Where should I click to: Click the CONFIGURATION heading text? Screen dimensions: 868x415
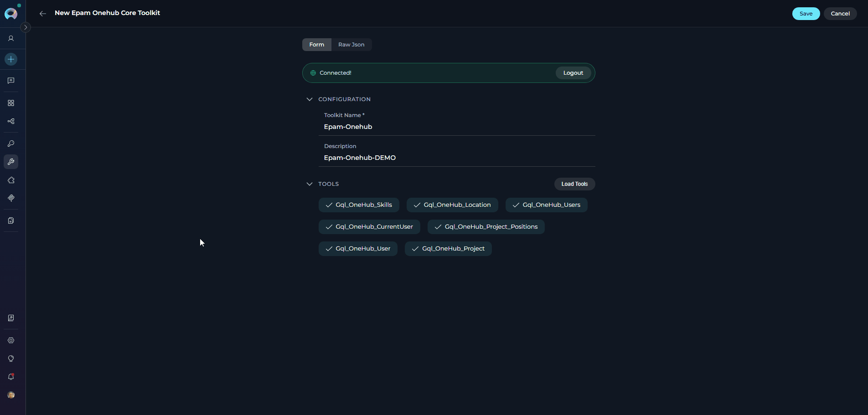click(x=344, y=99)
